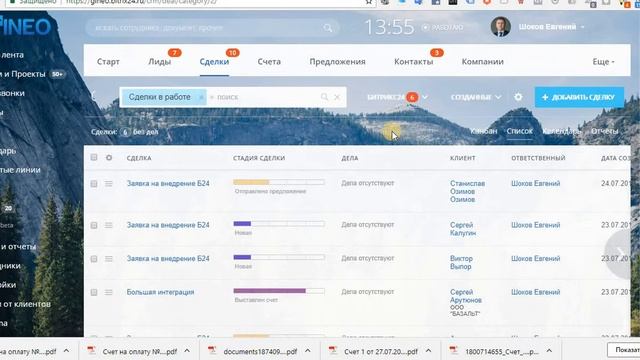Bookmark page with browser star icon
Viewport: 640px width, 360px height.
coord(369,2)
